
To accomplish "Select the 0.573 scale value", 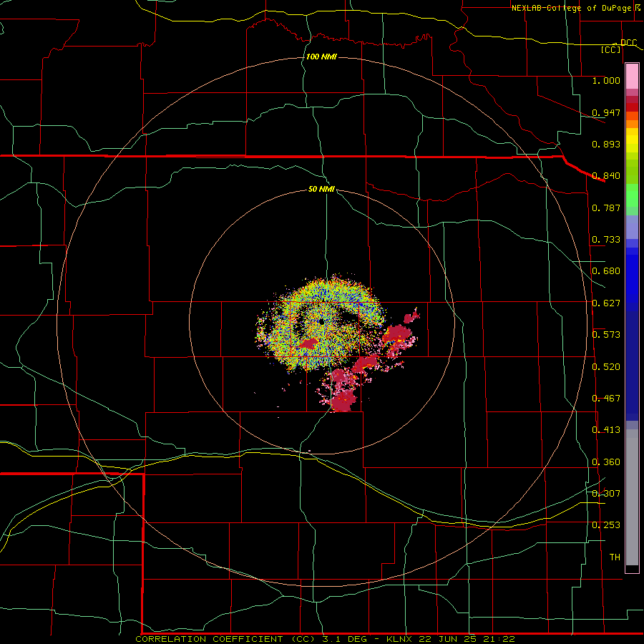I will (606, 334).
